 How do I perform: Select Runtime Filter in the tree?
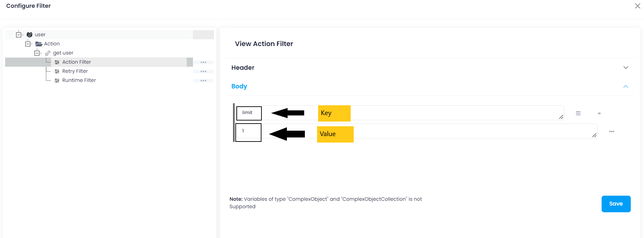click(79, 80)
